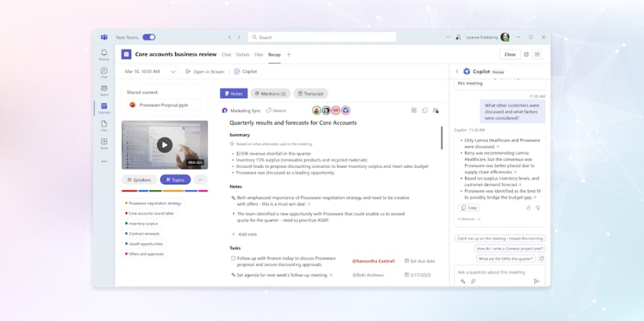Image resolution: width=644 pixels, height=321 pixels.
Task: Click the Close button for recap
Action: (510, 54)
